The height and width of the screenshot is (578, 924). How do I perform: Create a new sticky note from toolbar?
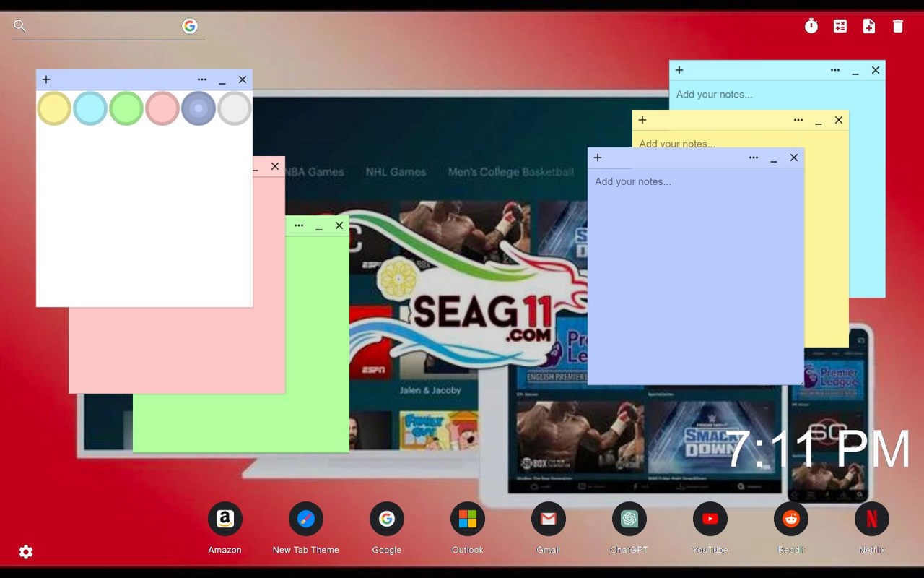point(869,26)
